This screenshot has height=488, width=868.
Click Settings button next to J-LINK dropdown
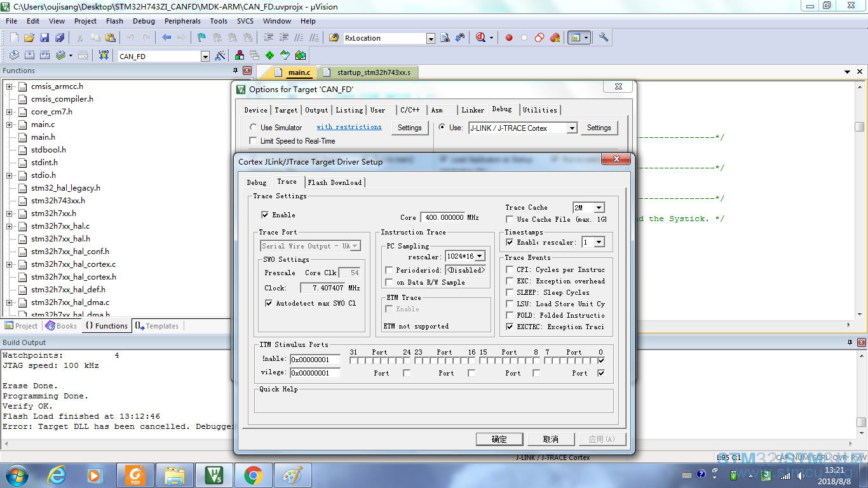tap(599, 128)
